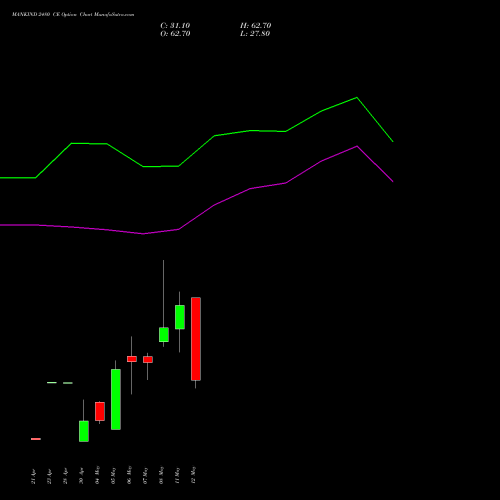Click the 30 Apr date label
Screen dimensions: 500x500
click(x=82, y=476)
